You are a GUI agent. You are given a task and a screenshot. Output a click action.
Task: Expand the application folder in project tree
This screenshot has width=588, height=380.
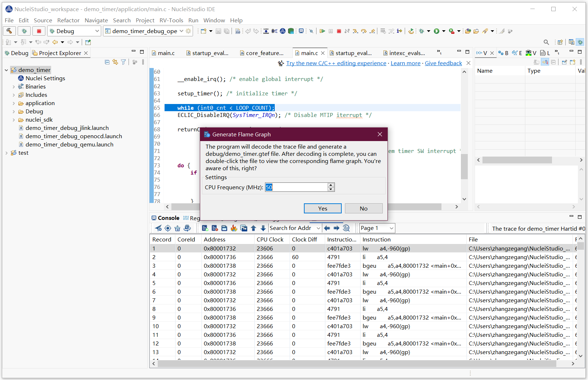(14, 103)
